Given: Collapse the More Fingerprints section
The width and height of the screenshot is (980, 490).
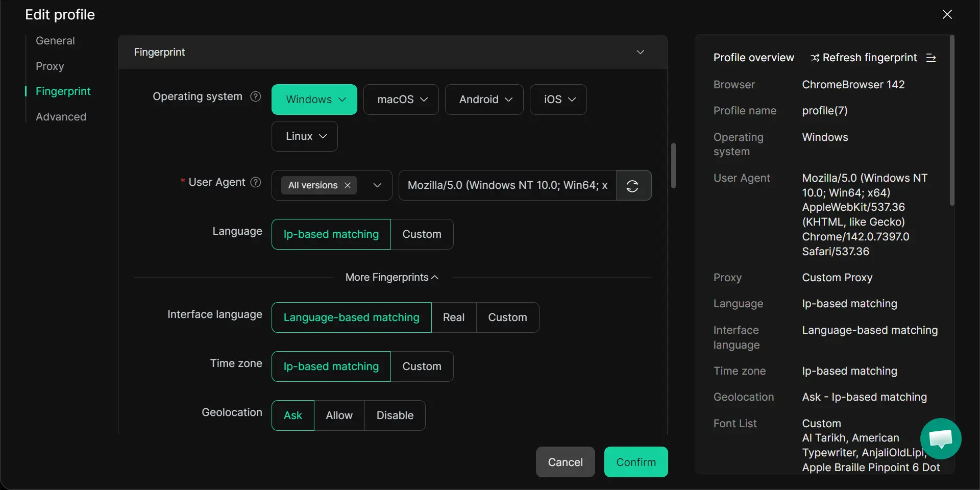Looking at the screenshot, I should point(392,277).
